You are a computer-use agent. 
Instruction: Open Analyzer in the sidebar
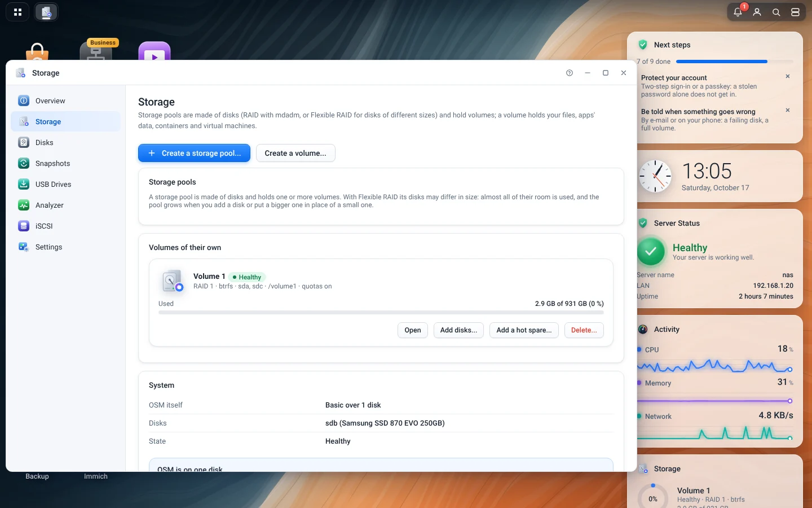[x=66, y=205]
